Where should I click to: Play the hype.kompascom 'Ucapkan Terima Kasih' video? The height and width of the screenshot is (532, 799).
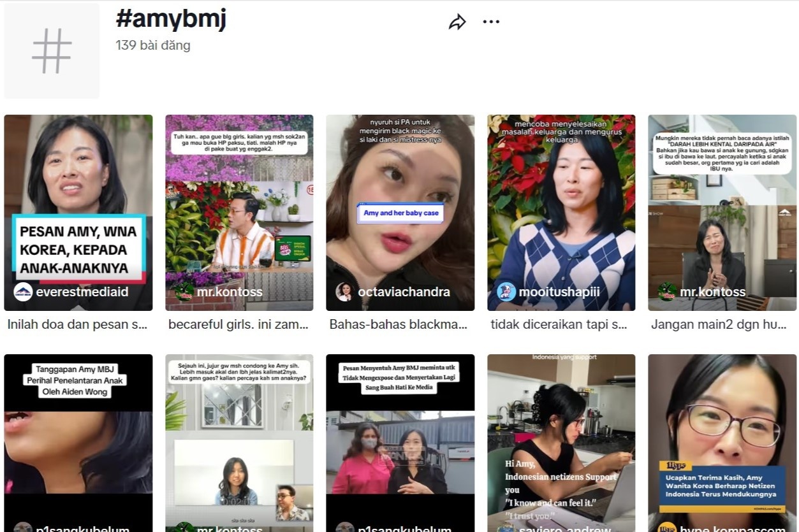click(x=721, y=440)
